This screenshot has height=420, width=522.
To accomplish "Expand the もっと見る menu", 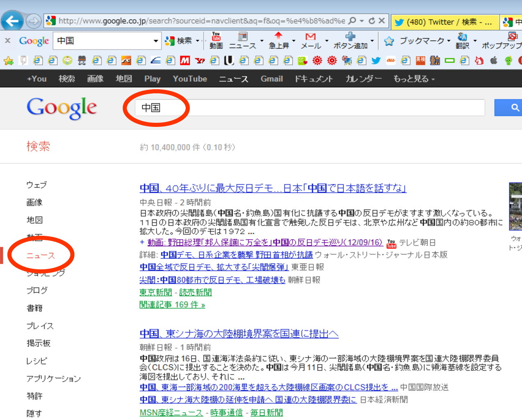I will [414, 79].
